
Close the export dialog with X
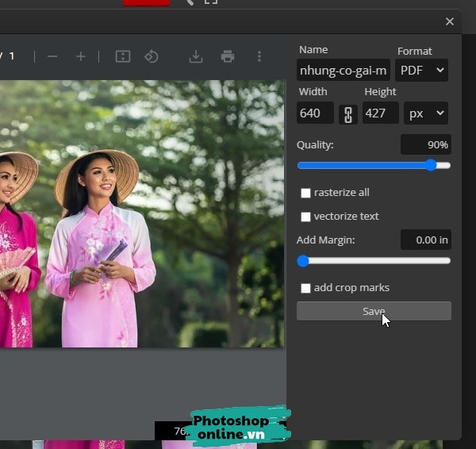(x=450, y=21)
